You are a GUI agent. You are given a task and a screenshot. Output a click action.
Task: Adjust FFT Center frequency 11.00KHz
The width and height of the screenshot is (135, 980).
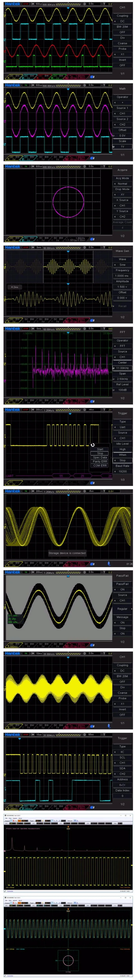pyautogui.click(x=122, y=368)
